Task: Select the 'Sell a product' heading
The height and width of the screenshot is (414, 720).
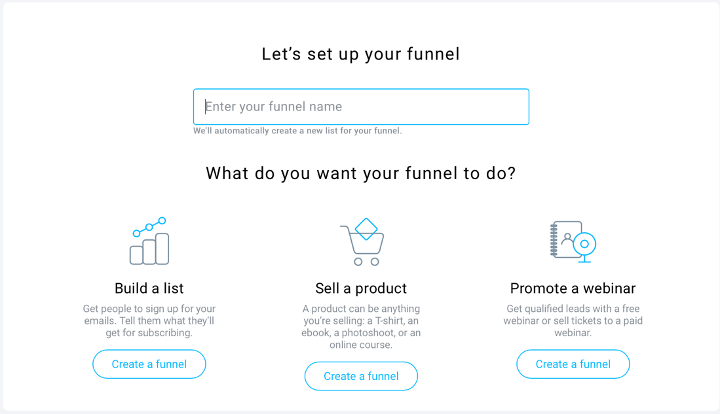Action: 361,288
